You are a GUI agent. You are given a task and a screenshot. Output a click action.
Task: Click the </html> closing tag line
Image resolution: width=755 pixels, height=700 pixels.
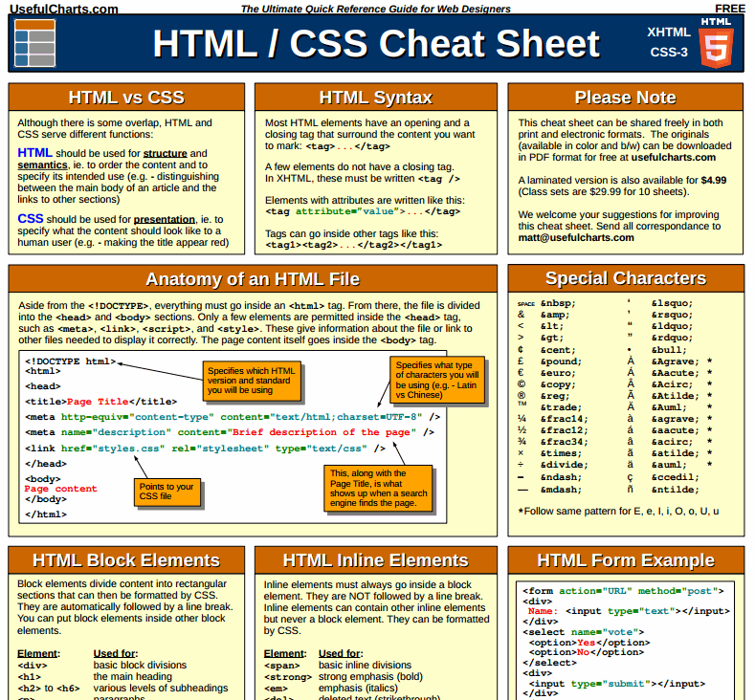click(46, 514)
